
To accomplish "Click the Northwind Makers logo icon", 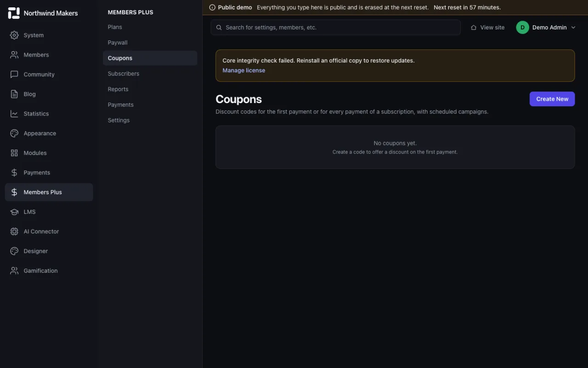I will (14, 13).
